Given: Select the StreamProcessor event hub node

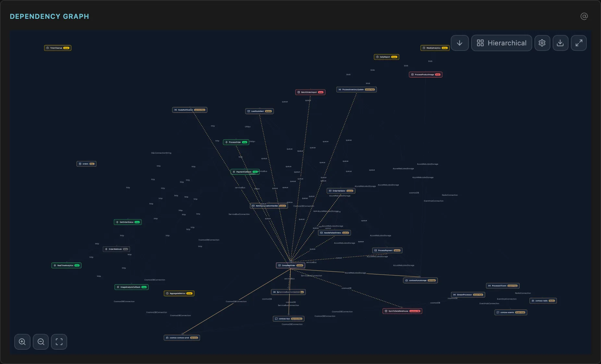Looking at the screenshot, I should (x=467, y=295).
